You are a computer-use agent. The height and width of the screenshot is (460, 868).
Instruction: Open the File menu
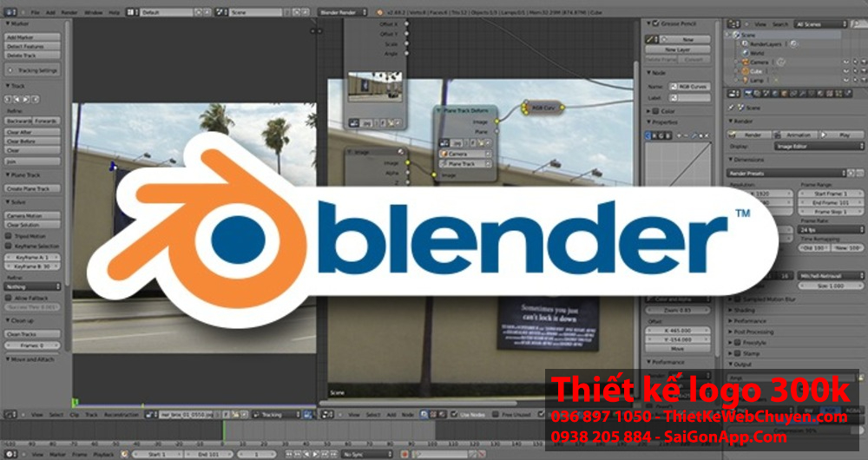click(35, 14)
